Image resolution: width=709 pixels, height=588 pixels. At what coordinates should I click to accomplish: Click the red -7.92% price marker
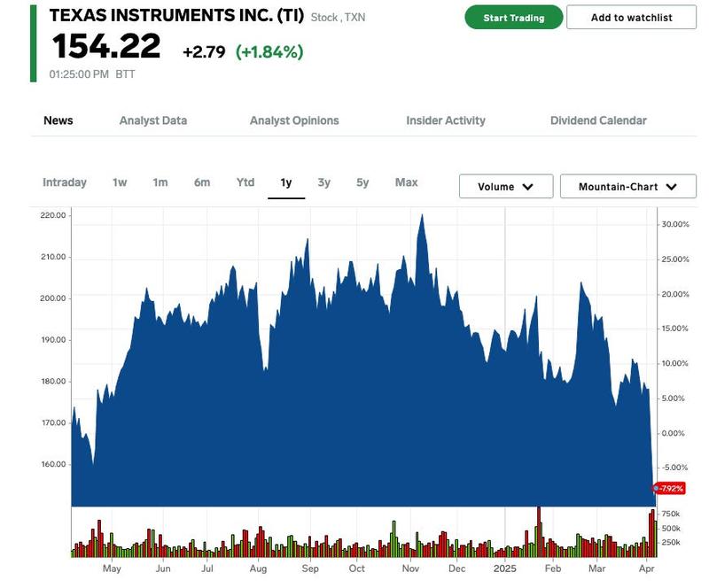671,488
